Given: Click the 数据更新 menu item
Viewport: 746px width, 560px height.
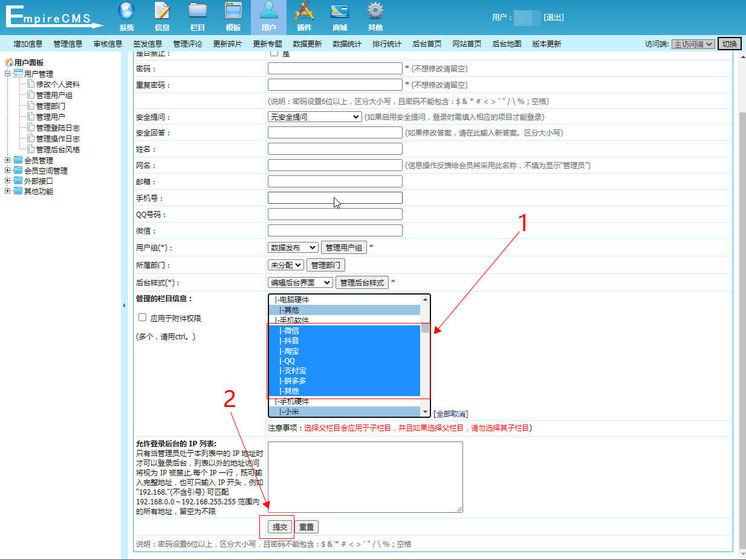Looking at the screenshot, I should tap(307, 44).
